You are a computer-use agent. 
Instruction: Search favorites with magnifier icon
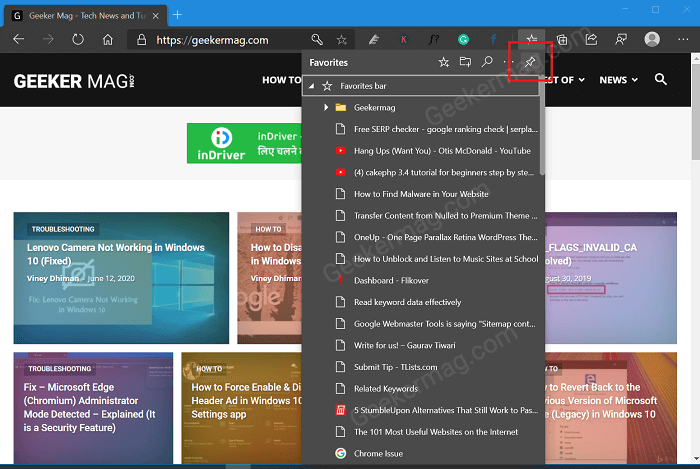click(x=487, y=62)
